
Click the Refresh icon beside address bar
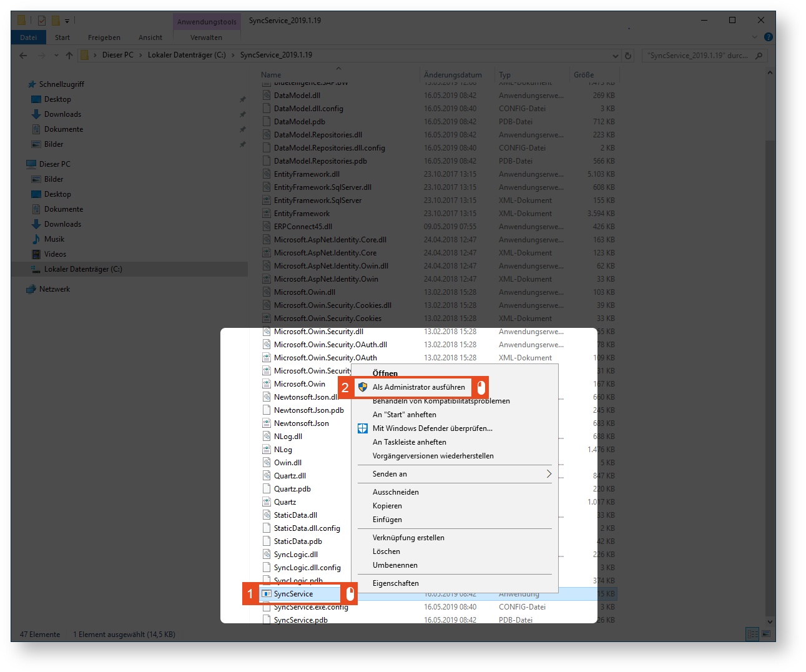click(628, 56)
